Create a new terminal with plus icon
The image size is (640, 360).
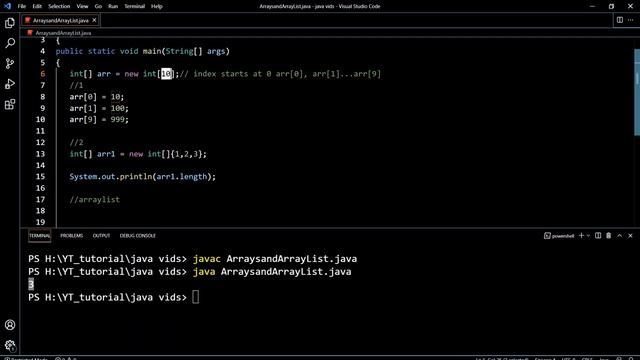[x=581, y=236]
